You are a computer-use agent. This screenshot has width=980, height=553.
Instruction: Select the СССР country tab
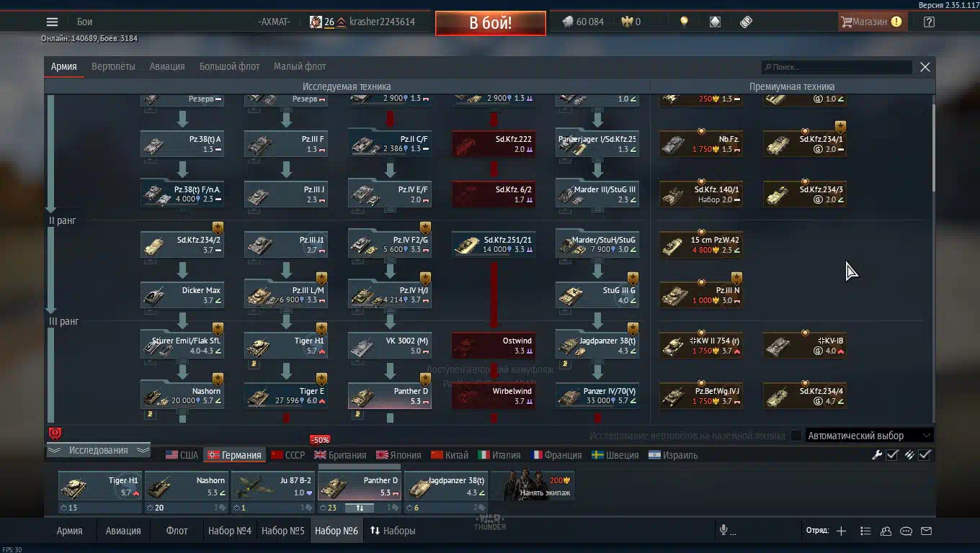287,455
